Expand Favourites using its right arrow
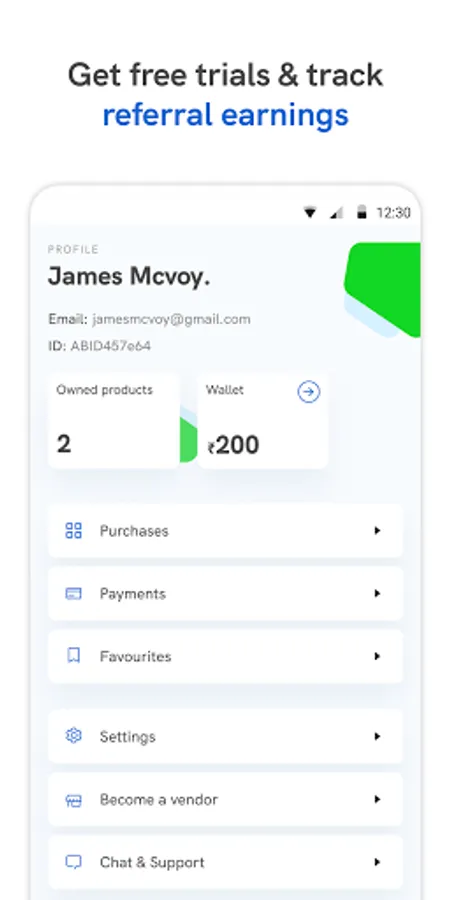 point(377,656)
